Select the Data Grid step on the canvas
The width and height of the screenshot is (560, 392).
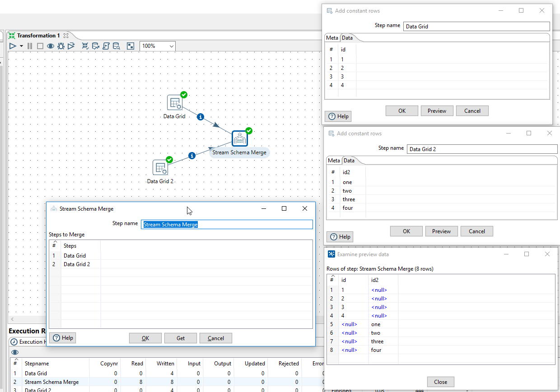pyautogui.click(x=175, y=102)
